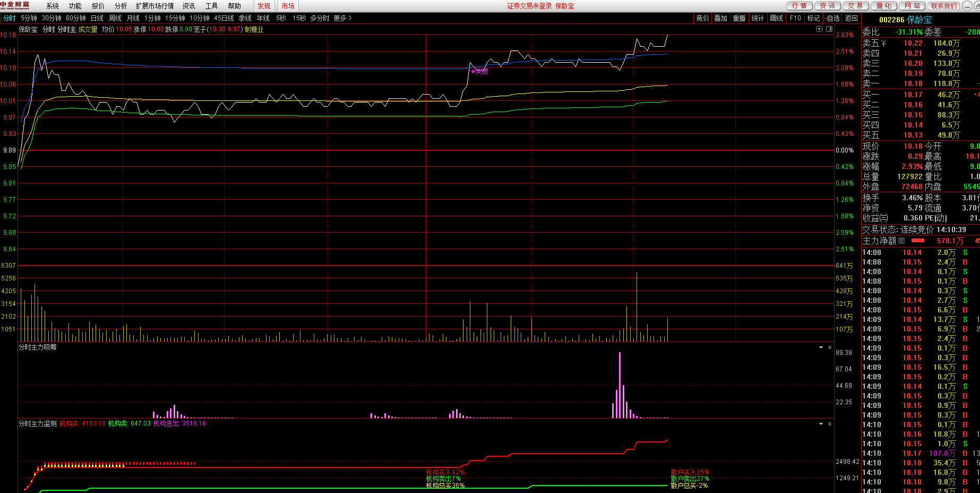Click the 资讯 button in title bar

(x=827, y=6)
